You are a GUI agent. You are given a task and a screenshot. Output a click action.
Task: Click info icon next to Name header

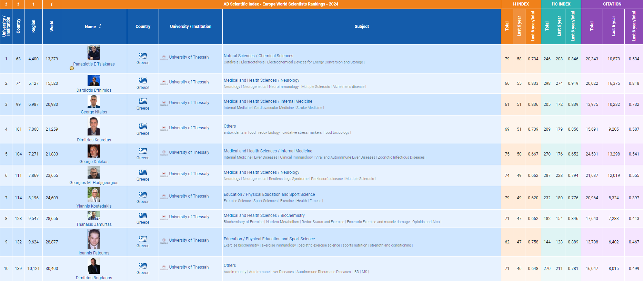[100, 26]
